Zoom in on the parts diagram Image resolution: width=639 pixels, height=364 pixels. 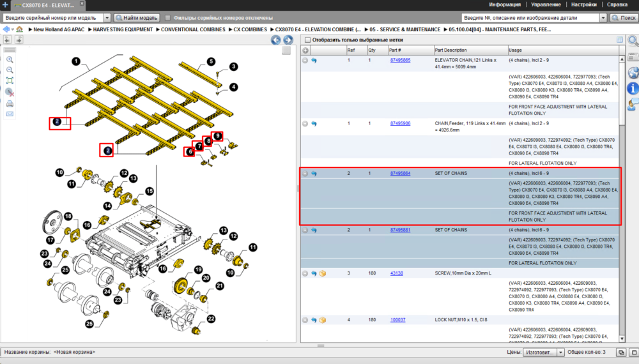tap(10, 60)
